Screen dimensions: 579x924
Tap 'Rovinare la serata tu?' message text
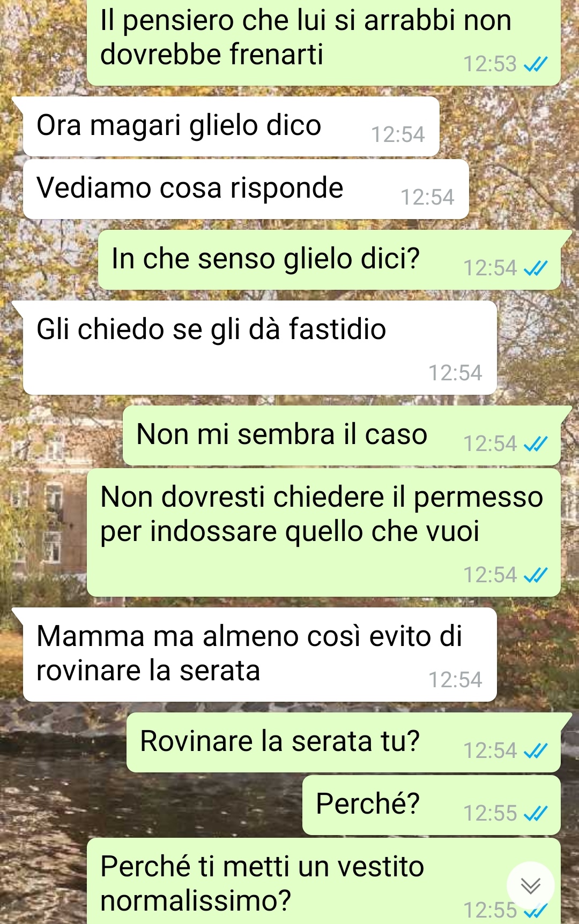tap(280, 741)
